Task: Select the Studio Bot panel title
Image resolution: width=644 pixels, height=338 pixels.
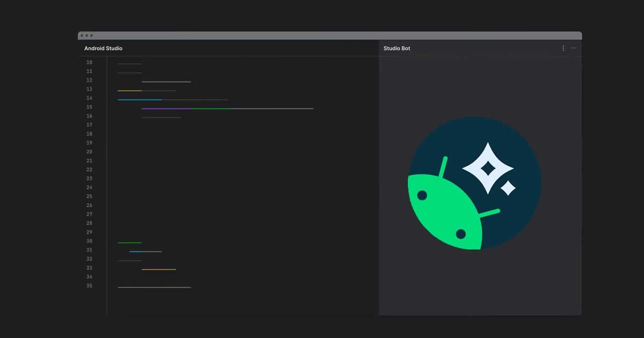Action: [397, 48]
